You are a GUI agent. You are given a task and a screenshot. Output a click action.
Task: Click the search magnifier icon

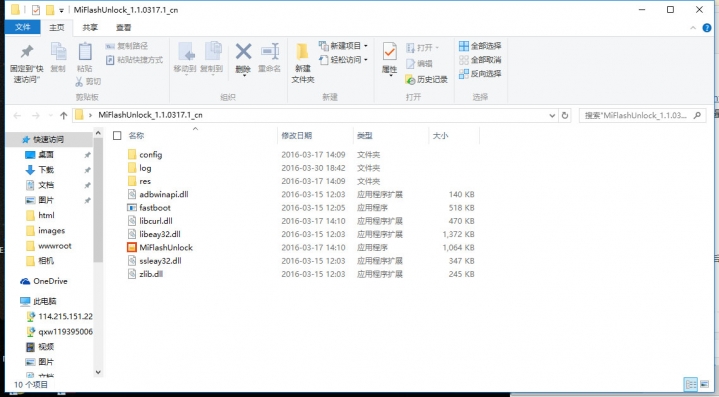(x=697, y=116)
